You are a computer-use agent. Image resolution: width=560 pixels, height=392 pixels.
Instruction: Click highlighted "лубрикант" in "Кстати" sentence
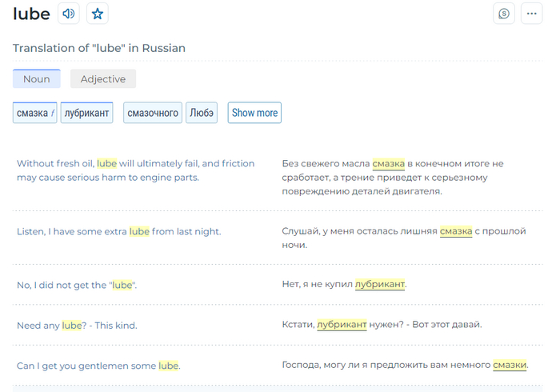point(342,325)
